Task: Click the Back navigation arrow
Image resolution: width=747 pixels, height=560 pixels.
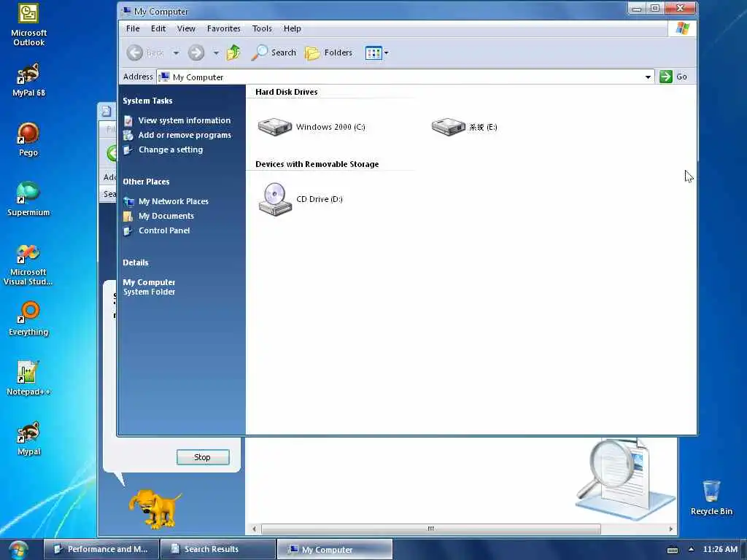Action: point(135,52)
